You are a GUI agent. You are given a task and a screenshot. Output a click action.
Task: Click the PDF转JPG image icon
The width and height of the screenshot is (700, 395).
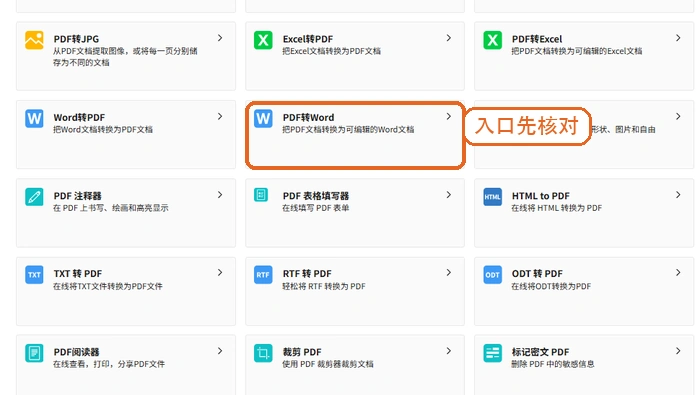(34, 40)
